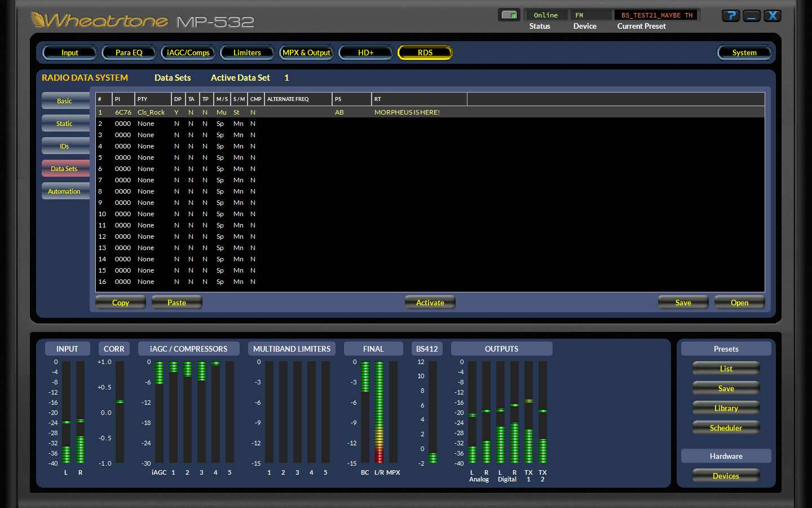Select the RDS tab
The width and height of the screenshot is (812, 508).
(425, 52)
